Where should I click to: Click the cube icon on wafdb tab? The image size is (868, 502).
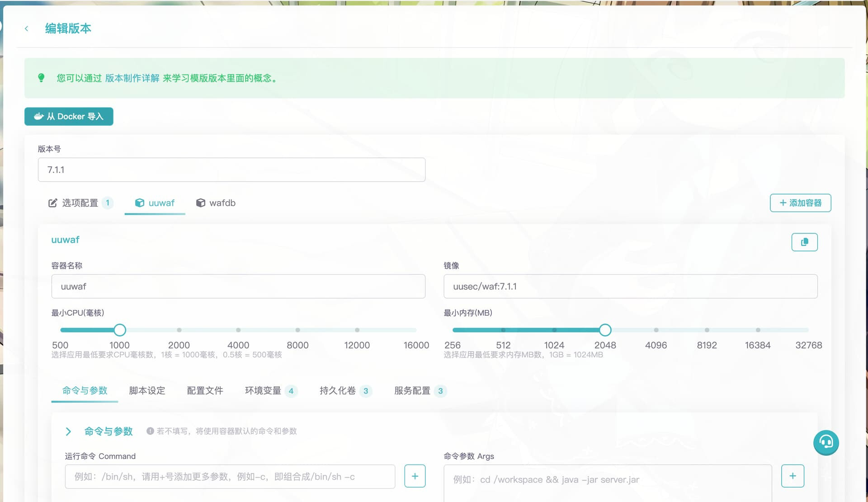coord(201,203)
